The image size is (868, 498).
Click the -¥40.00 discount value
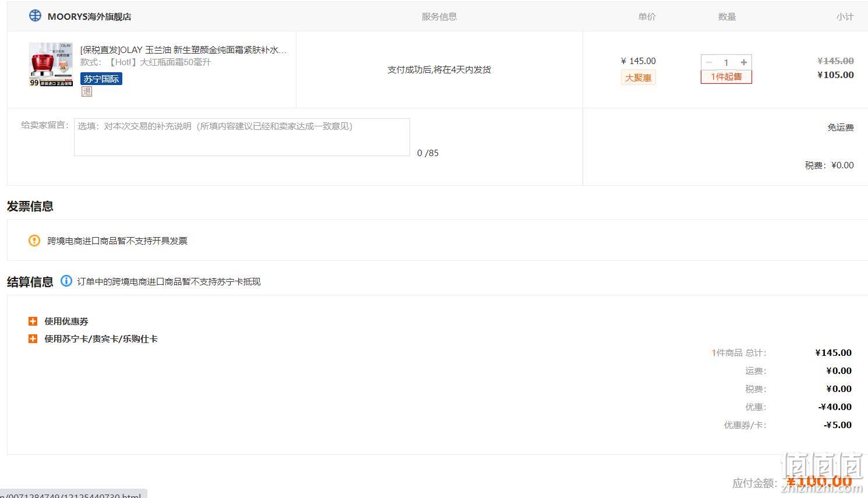point(835,407)
